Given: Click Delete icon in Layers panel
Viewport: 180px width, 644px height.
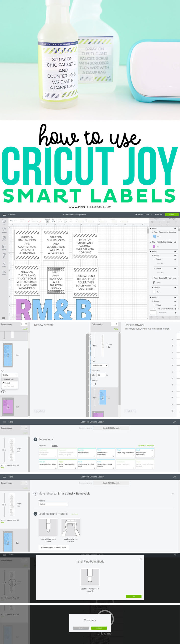Looking at the screenshot, I should tap(176, 223).
